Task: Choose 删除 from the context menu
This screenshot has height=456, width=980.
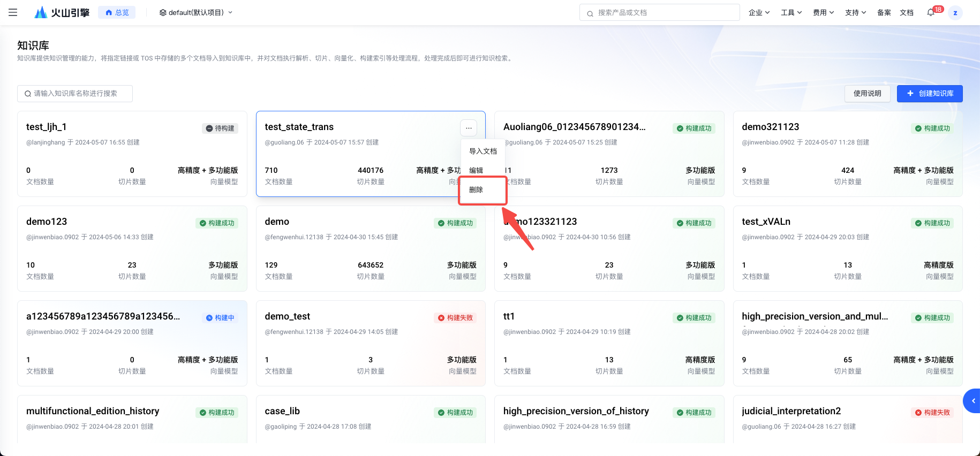Action: (x=483, y=190)
